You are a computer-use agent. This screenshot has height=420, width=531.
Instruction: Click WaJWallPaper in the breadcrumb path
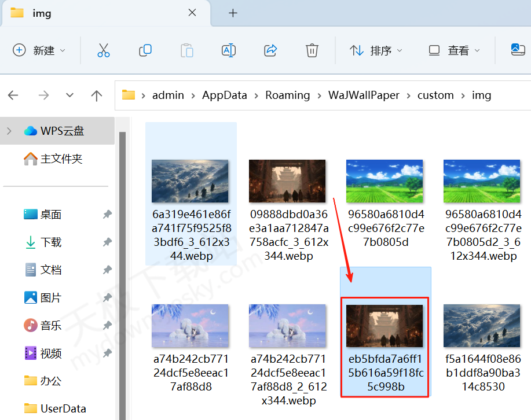pos(364,95)
